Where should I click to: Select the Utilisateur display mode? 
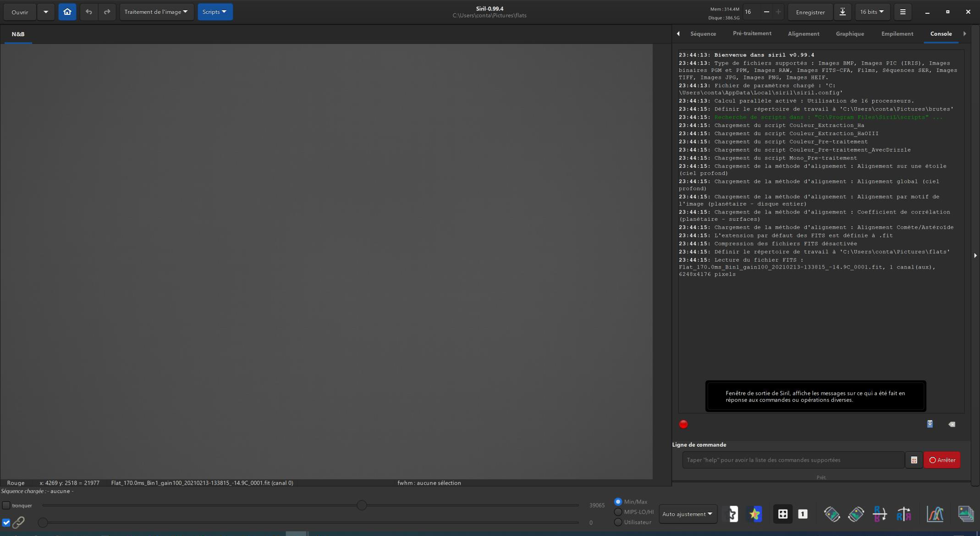coord(618,522)
